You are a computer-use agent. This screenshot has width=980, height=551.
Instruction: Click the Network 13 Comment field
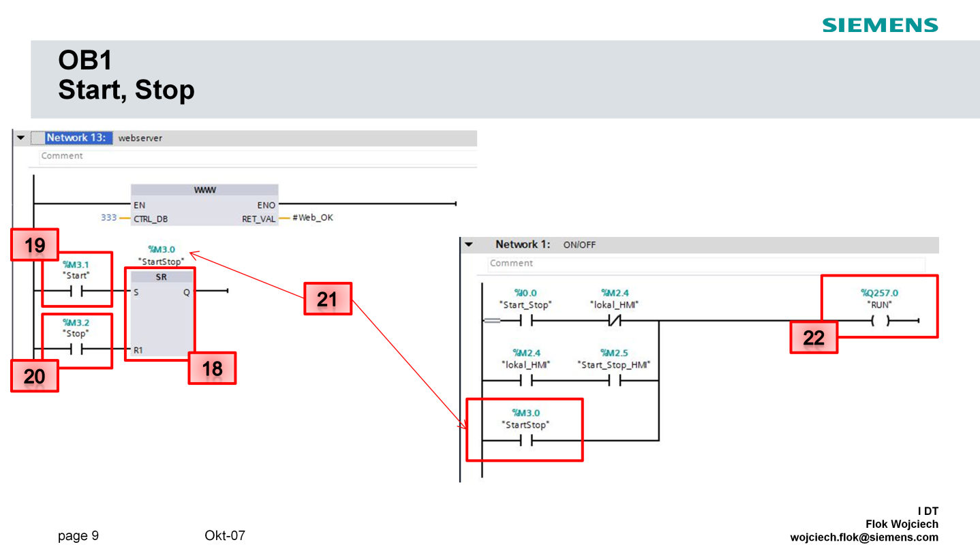pos(258,156)
